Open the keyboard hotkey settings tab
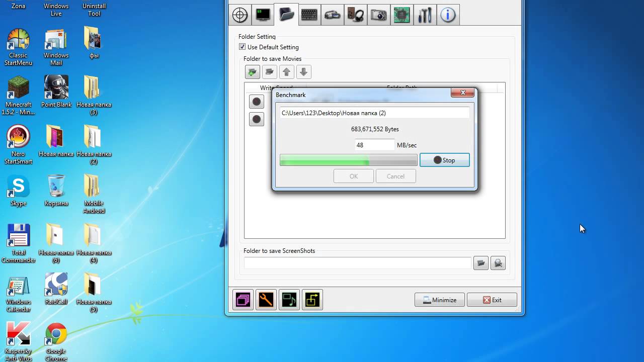Screen dimensions: 644x362 coord(309,15)
